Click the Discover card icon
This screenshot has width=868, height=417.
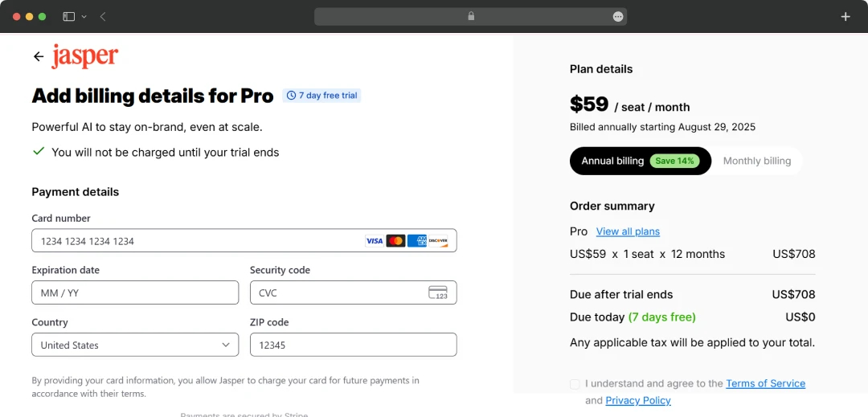pos(438,241)
